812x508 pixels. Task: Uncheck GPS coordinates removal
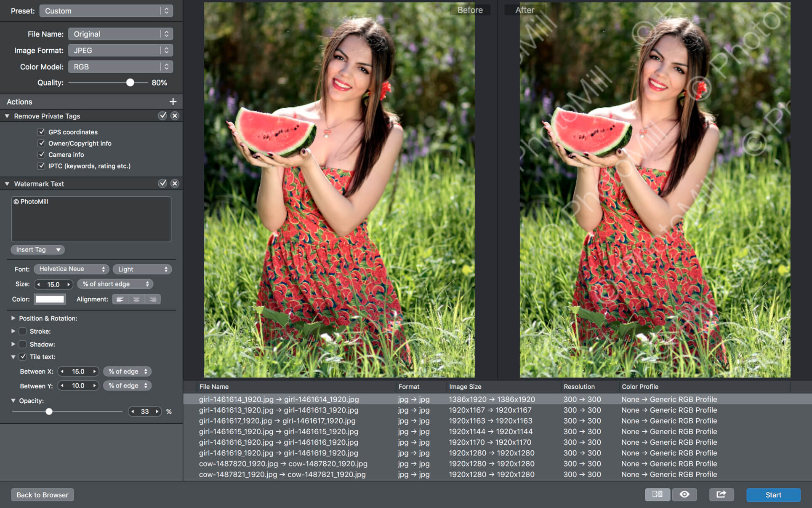point(41,132)
